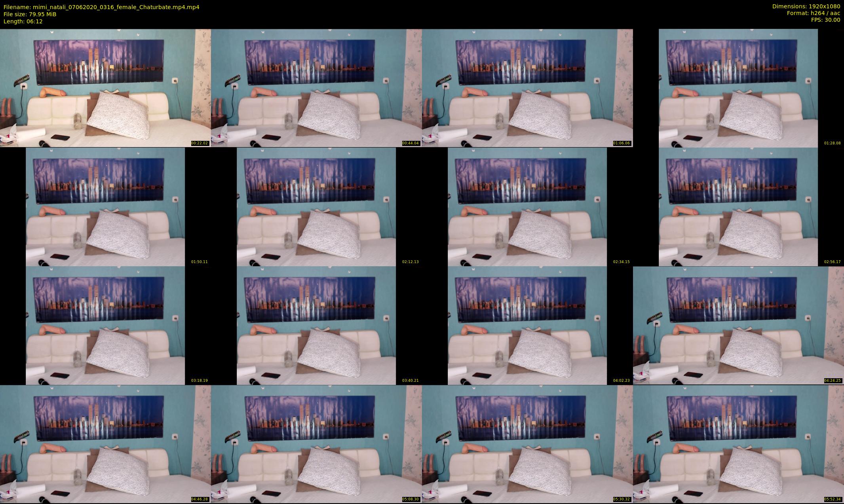Select the 04:46.28 timestamp label
844x504 pixels.
(200, 499)
